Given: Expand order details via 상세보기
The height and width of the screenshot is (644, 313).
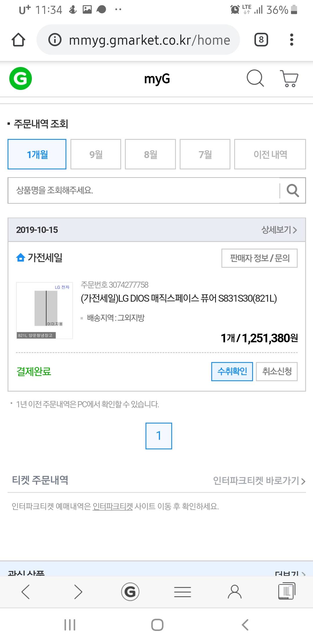Looking at the screenshot, I should [279, 230].
